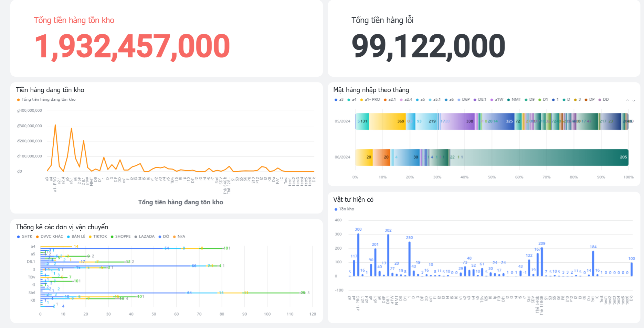The image size is (644, 328).
Task: Click 'Tiền hàng đang tồn kho' chart title
Action: 50,90
